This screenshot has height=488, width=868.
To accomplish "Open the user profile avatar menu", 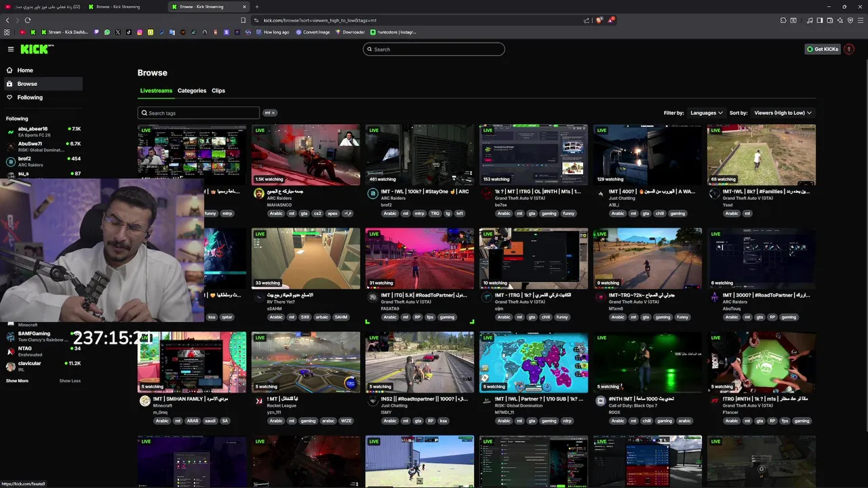I will [x=849, y=49].
